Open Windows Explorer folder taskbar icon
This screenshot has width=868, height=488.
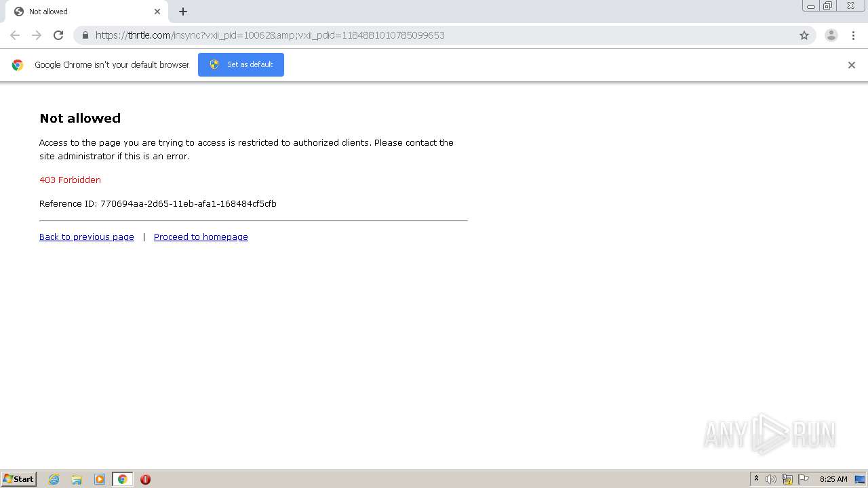(77, 479)
